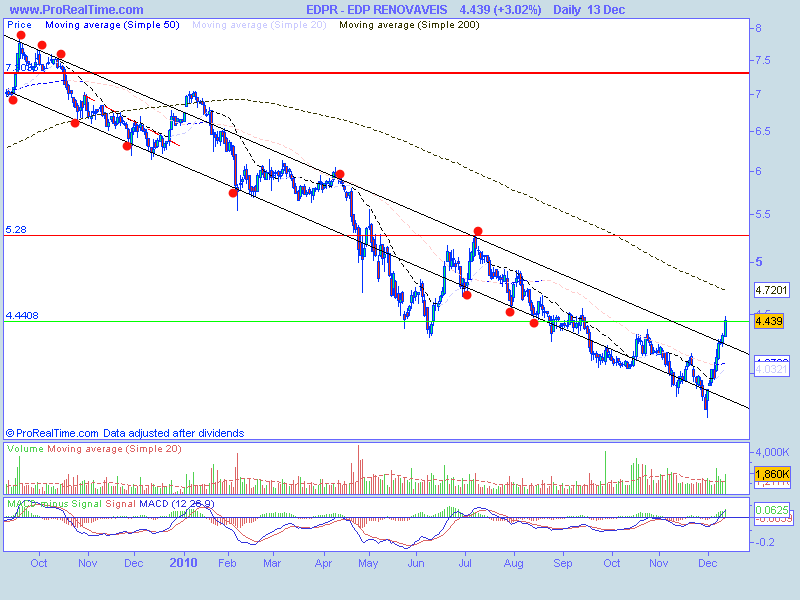800x600 pixels.
Task: Click the EDPR - EDP RENOVAVEIS chart title
Action: tap(377, 10)
